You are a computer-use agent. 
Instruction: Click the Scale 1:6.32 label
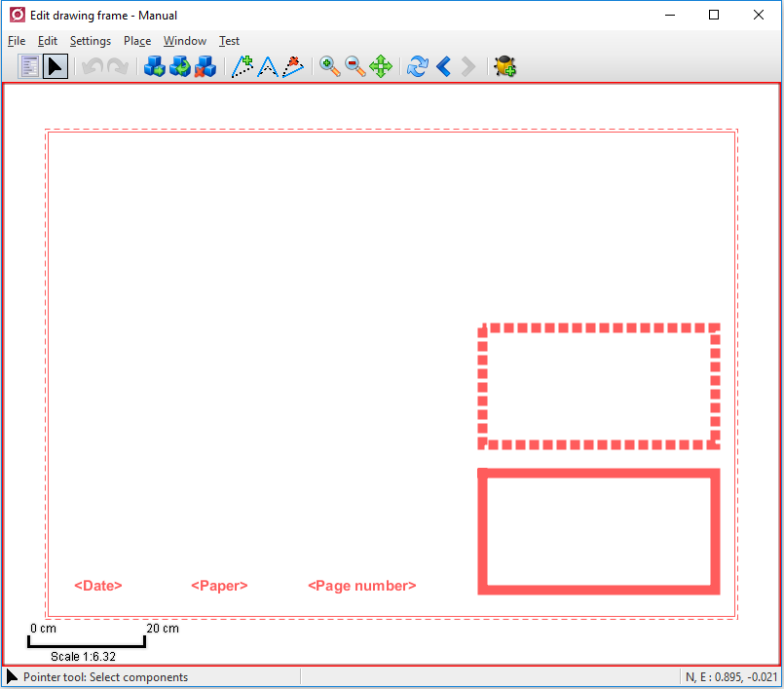click(x=83, y=657)
